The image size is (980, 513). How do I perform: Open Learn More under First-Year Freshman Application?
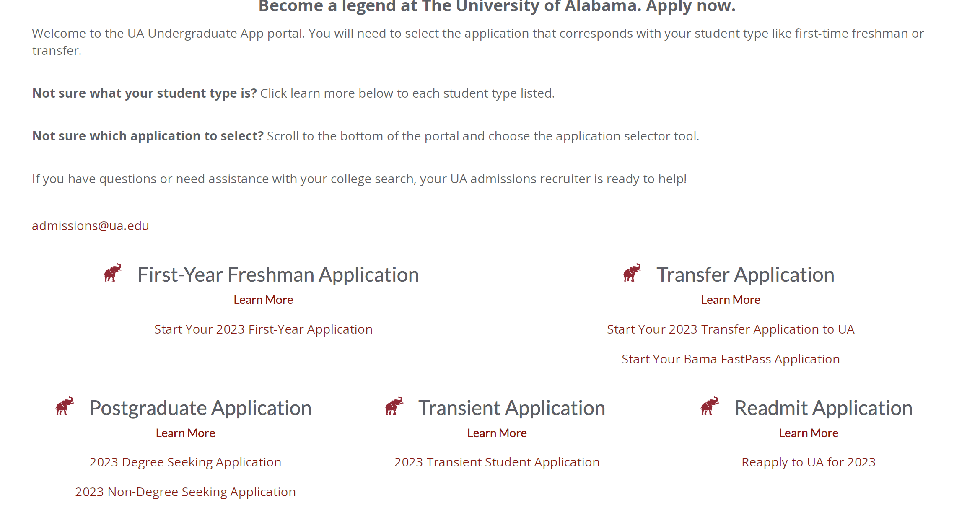[x=263, y=300]
